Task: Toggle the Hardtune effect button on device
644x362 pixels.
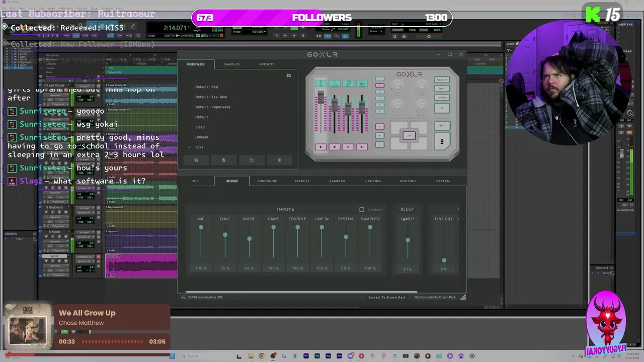Action: coord(442,98)
